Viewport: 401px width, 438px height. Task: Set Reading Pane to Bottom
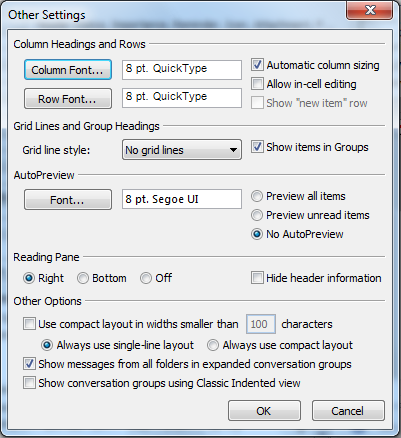(83, 278)
